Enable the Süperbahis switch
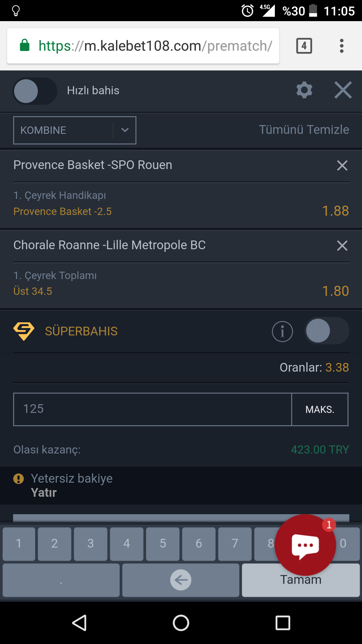 tap(327, 331)
